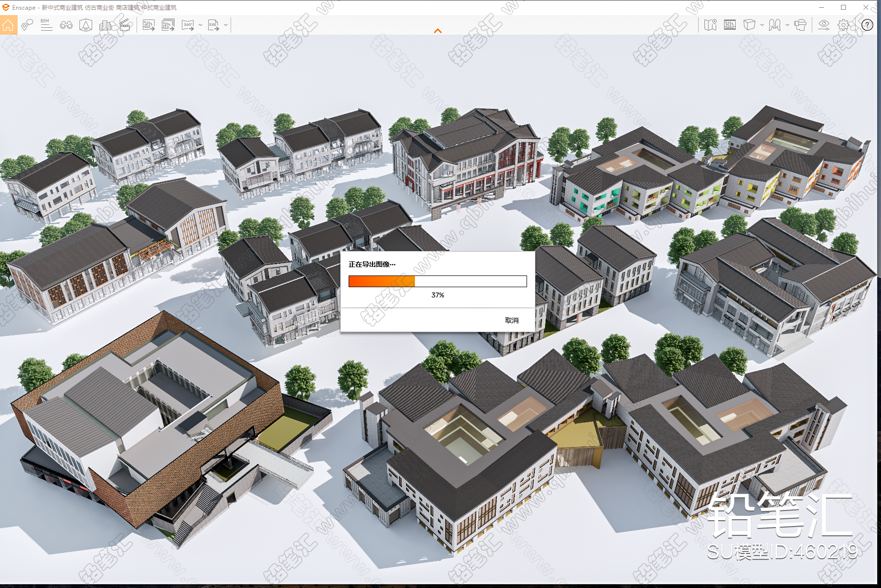Image resolution: width=881 pixels, height=588 pixels.
Task: Click the 37% progress percentage text
Action: [438, 295]
